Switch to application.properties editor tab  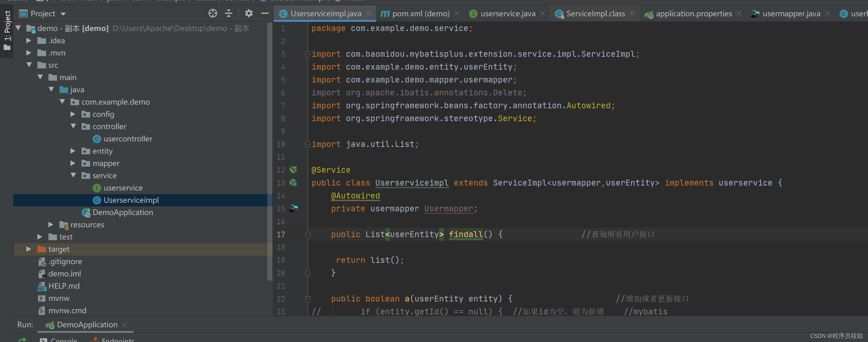point(694,13)
